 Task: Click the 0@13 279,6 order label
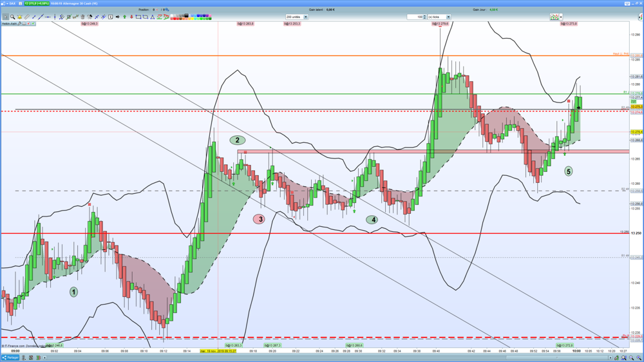pyautogui.click(x=440, y=24)
